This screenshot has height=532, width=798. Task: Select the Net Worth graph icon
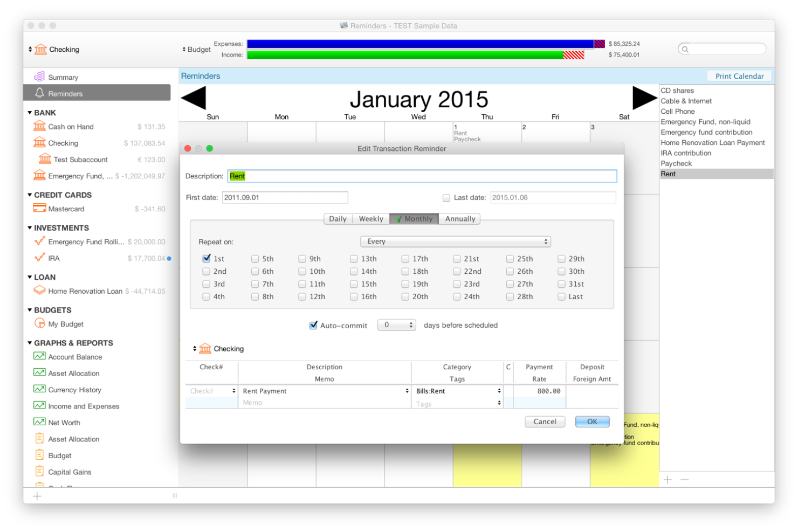[39, 422]
